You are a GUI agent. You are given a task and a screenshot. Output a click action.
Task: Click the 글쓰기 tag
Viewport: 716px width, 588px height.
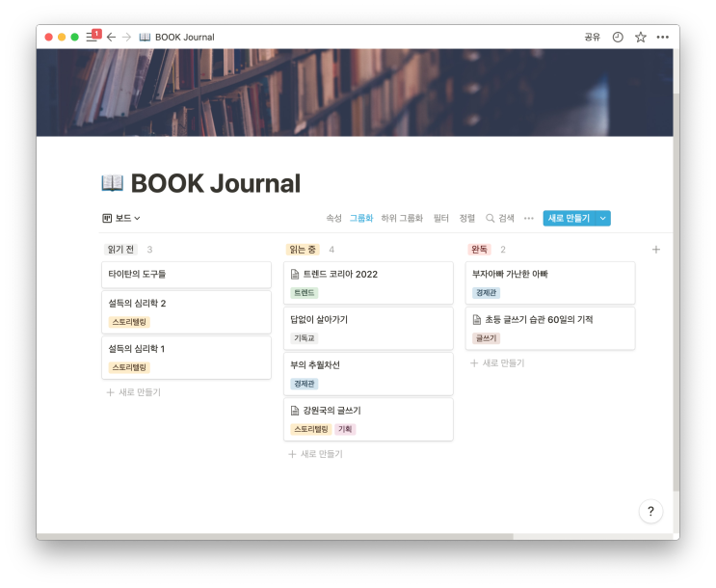pos(486,338)
